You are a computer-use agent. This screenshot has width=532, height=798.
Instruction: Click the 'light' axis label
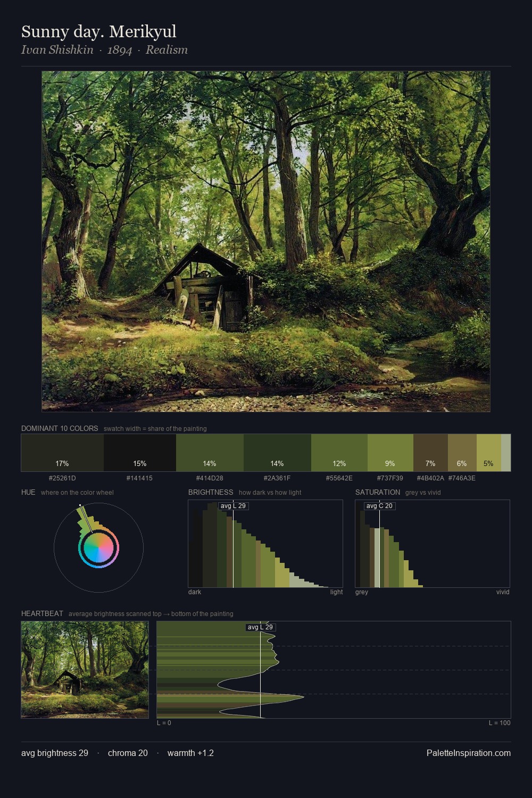click(x=336, y=592)
